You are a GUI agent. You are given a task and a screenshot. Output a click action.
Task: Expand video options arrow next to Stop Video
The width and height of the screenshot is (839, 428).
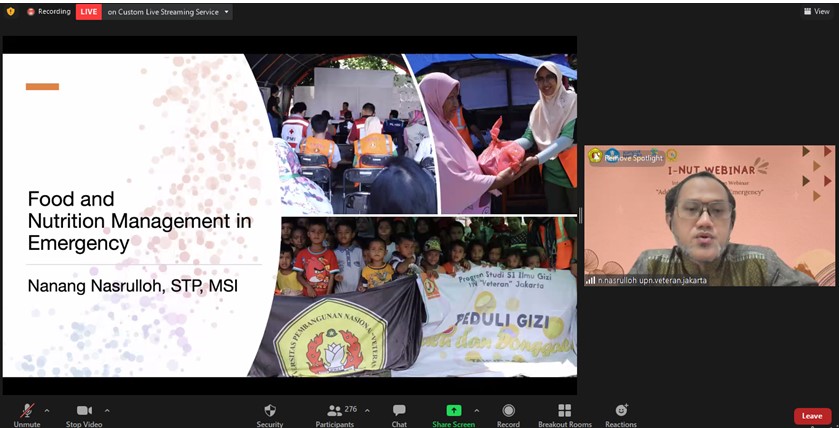coord(107,411)
